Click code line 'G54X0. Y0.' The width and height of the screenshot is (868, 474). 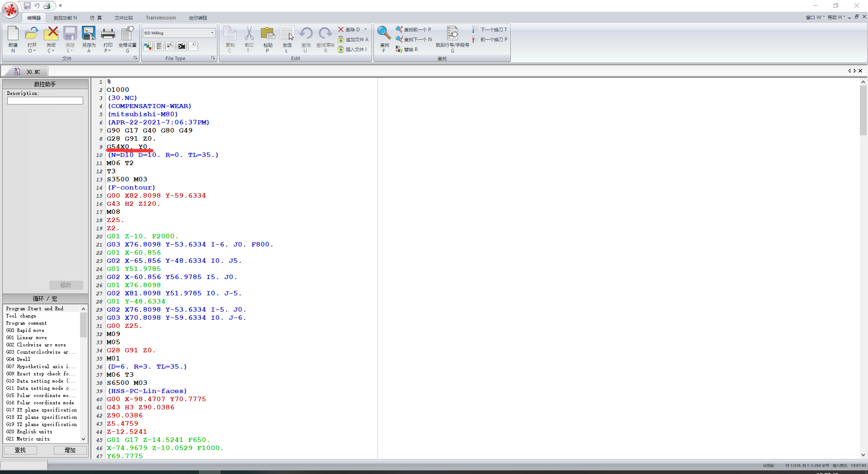(129, 147)
